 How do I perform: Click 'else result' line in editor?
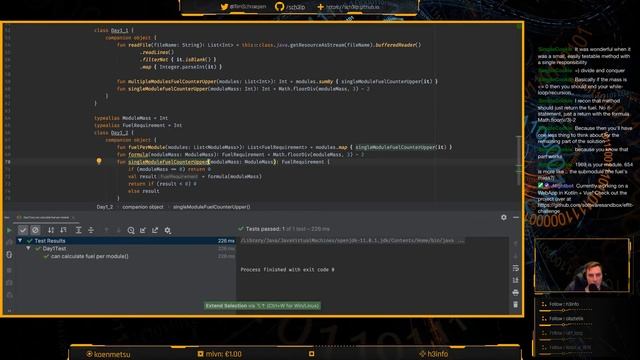click(x=144, y=191)
